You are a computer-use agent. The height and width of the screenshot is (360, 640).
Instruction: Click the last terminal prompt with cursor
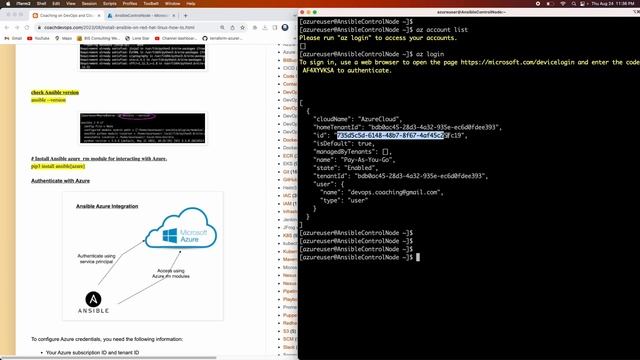click(360, 257)
